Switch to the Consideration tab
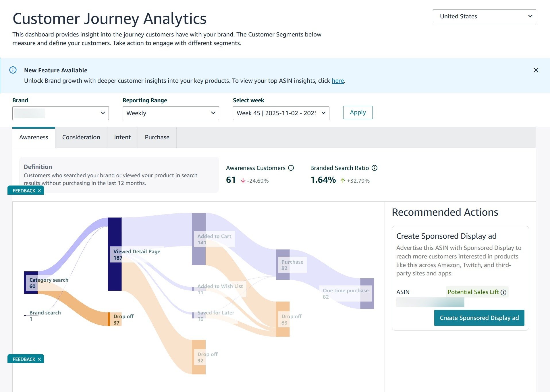Image resolution: width=550 pixels, height=392 pixels. pos(81,137)
